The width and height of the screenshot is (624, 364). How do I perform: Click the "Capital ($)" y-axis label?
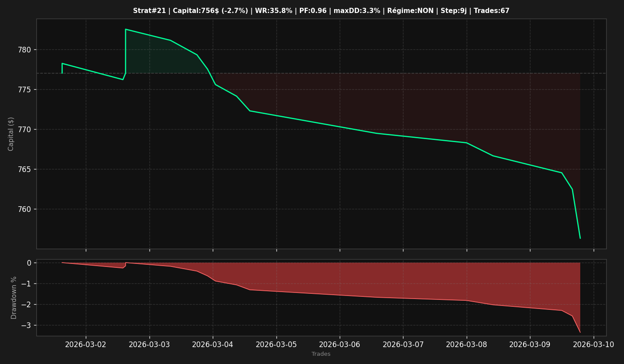pos(11,134)
